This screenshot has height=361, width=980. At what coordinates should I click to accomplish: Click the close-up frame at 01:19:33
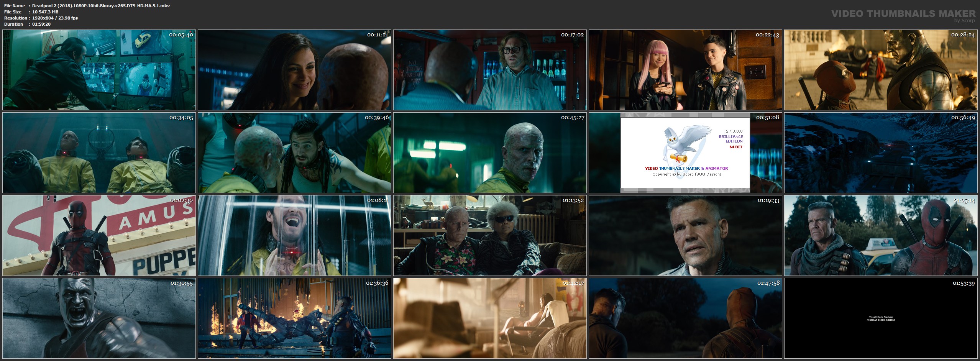click(x=685, y=236)
